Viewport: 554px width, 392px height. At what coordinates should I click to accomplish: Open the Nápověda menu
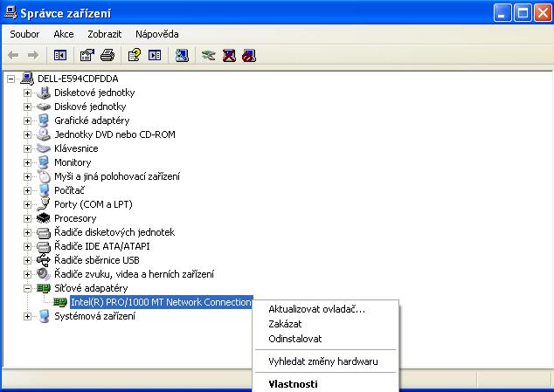click(x=157, y=34)
